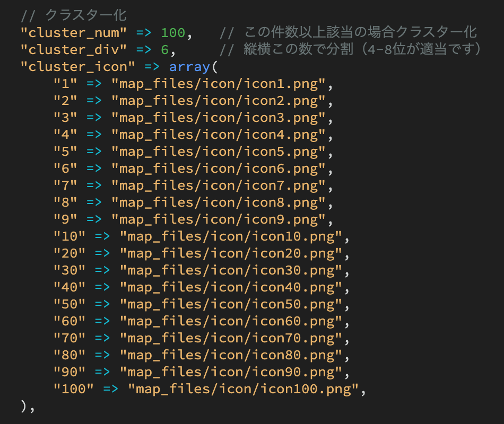Screen dimensions: 504x424
Task: Place cursor on the value 100
Action: (173, 33)
